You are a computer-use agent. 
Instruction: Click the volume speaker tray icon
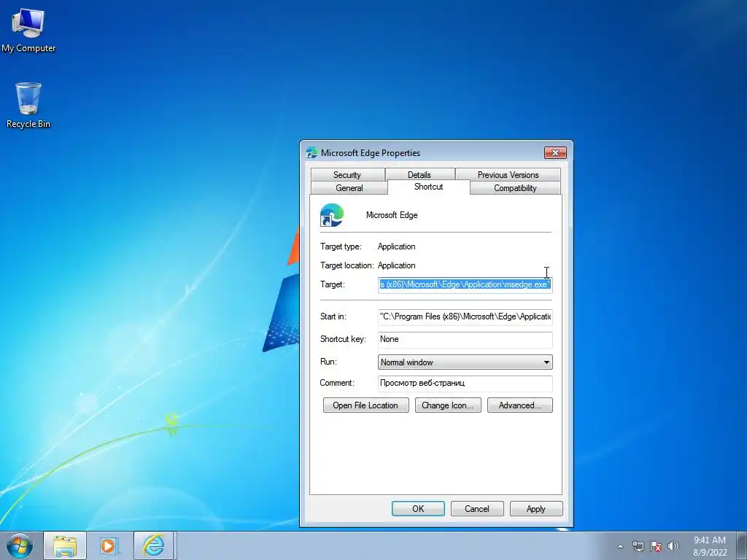673,546
